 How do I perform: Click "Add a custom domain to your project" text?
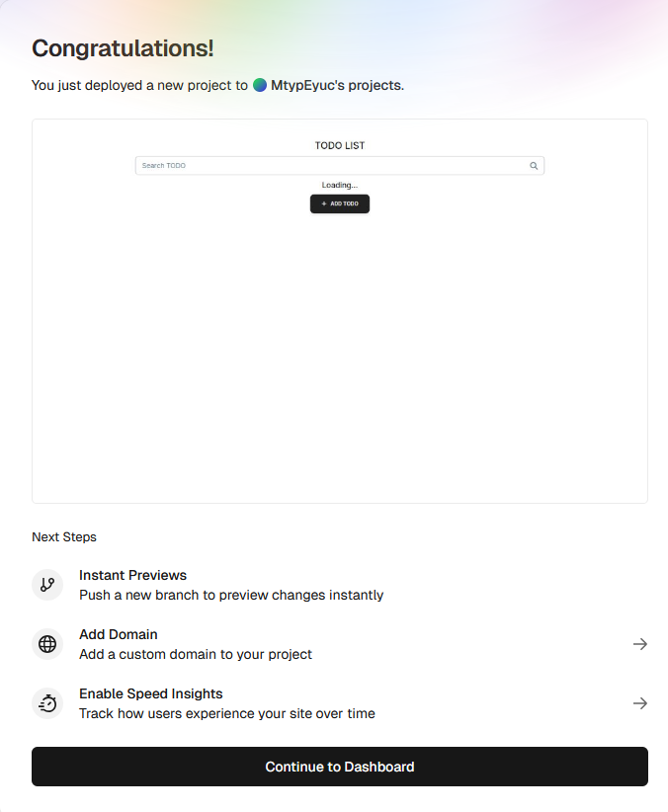tap(196, 654)
